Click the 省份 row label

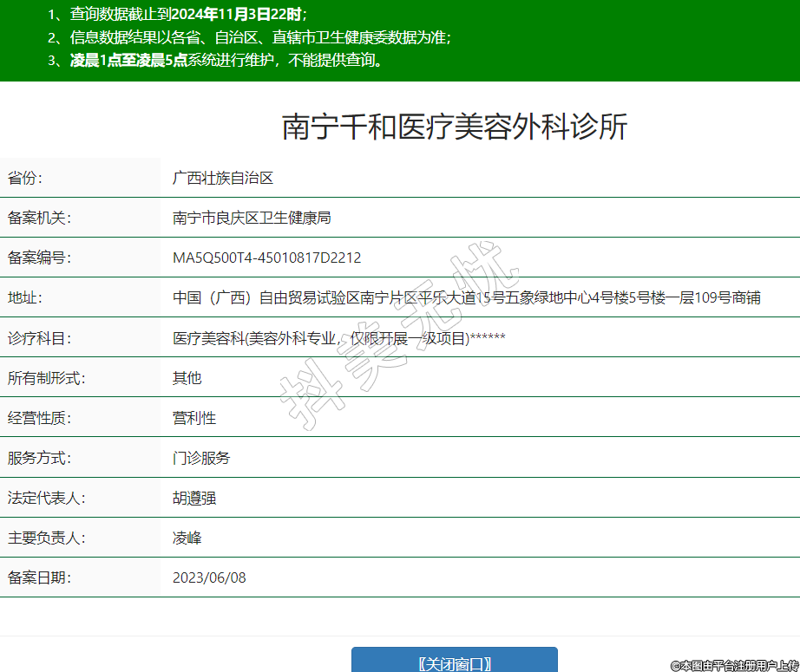pyautogui.click(x=25, y=179)
